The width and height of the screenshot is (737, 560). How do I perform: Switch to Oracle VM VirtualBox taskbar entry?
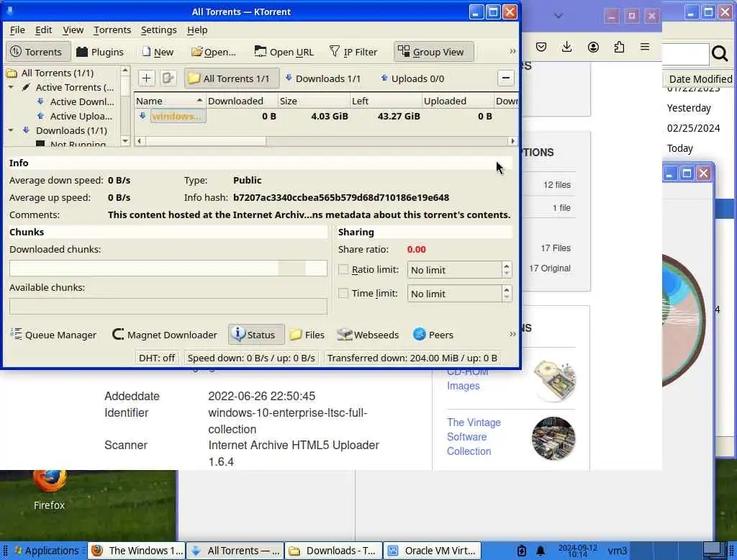click(x=433, y=551)
